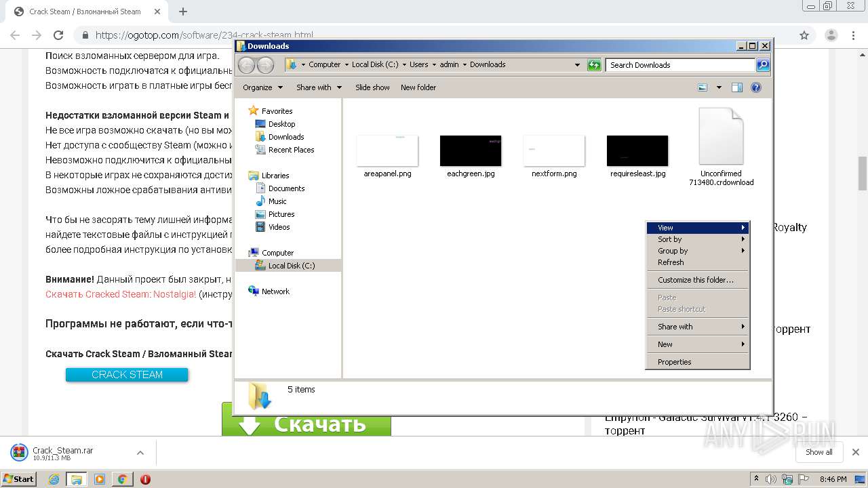Open Internet Explorer from taskbar
868x488 pixels.
tap(54, 479)
